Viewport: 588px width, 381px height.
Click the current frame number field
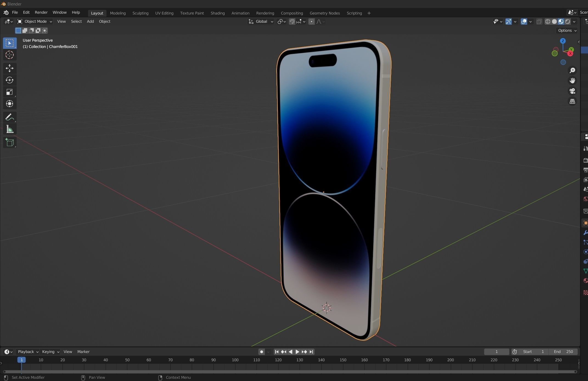tap(496, 352)
